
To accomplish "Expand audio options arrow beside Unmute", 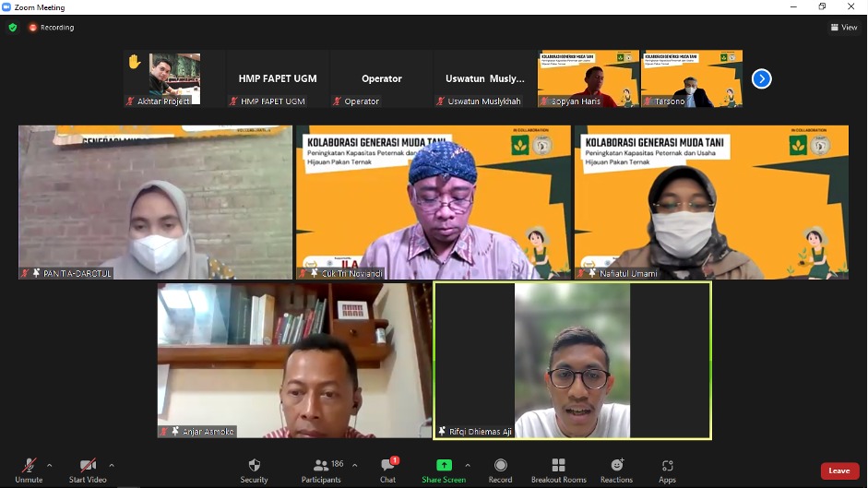I will tap(49, 465).
